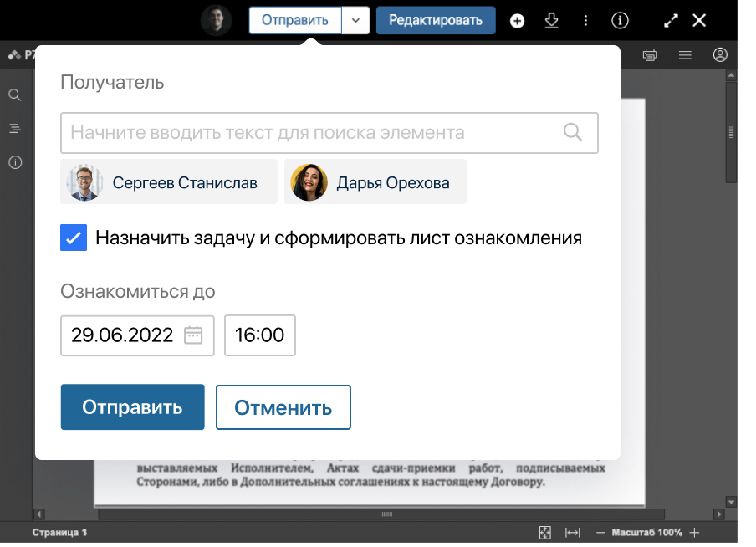Click the recipient search input field
The height and width of the screenshot is (547, 756).
(x=329, y=133)
